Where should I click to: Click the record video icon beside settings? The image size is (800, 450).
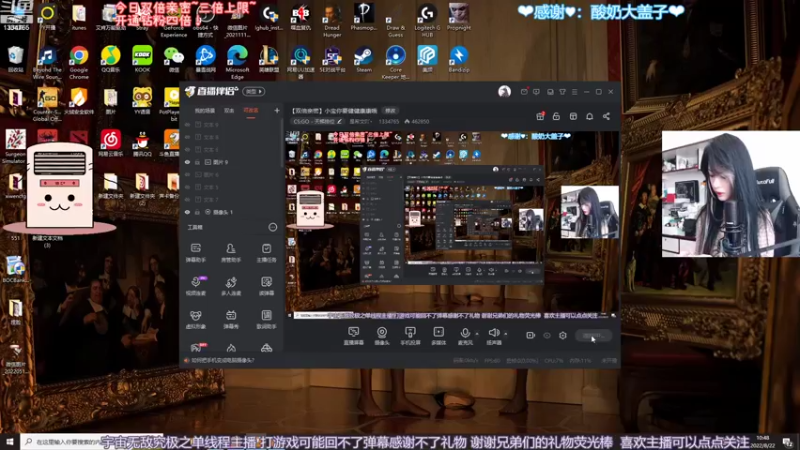pos(531,335)
